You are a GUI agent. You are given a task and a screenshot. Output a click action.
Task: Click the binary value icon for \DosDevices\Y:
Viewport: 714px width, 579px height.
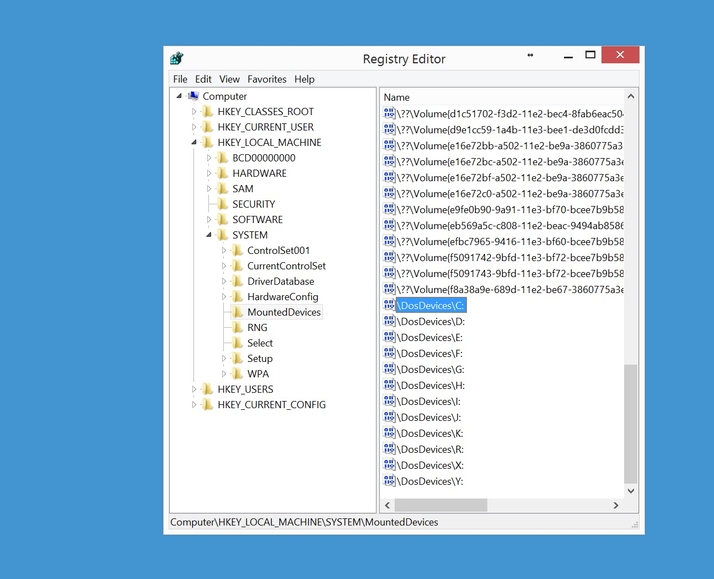click(389, 481)
